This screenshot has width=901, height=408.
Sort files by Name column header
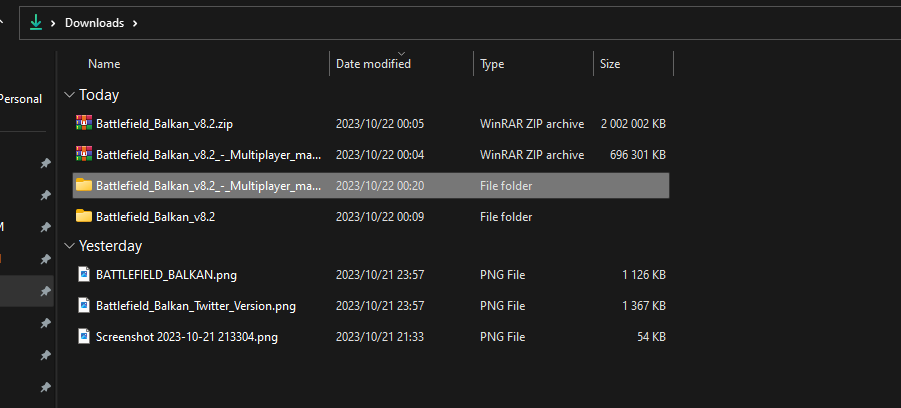click(104, 64)
